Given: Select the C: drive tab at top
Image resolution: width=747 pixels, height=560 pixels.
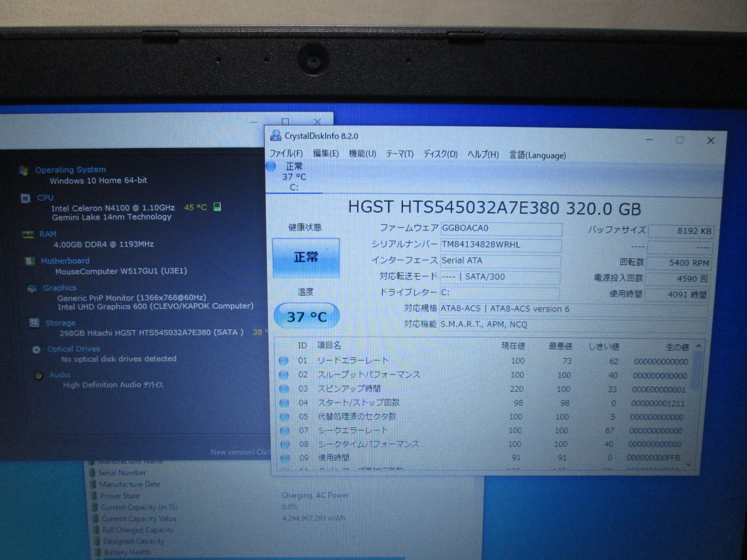Looking at the screenshot, I should click(294, 177).
